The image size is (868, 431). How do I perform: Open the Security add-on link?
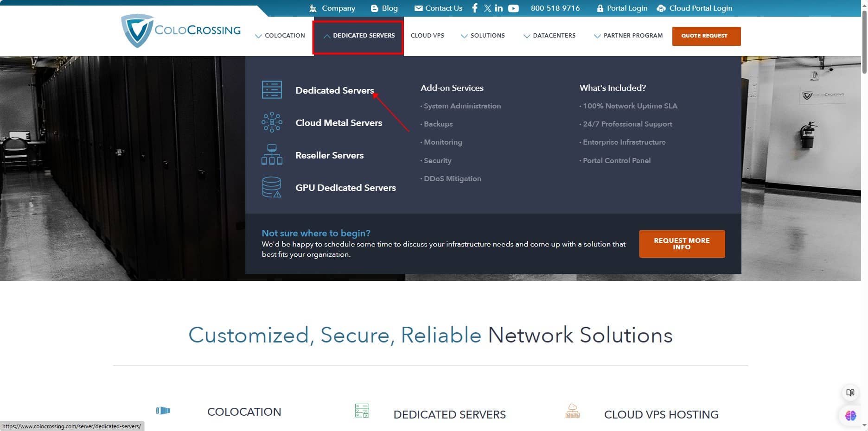click(x=437, y=161)
